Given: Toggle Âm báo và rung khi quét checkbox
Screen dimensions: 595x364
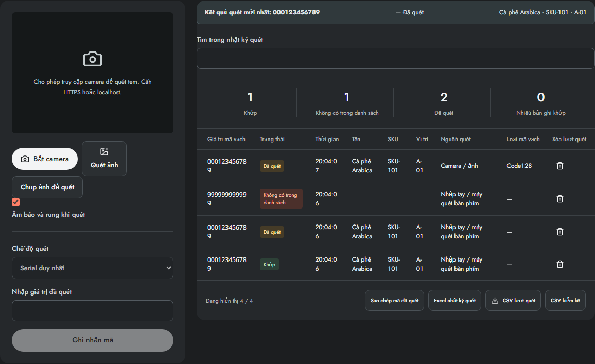Looking at the screenshot, I should (15, 202).
